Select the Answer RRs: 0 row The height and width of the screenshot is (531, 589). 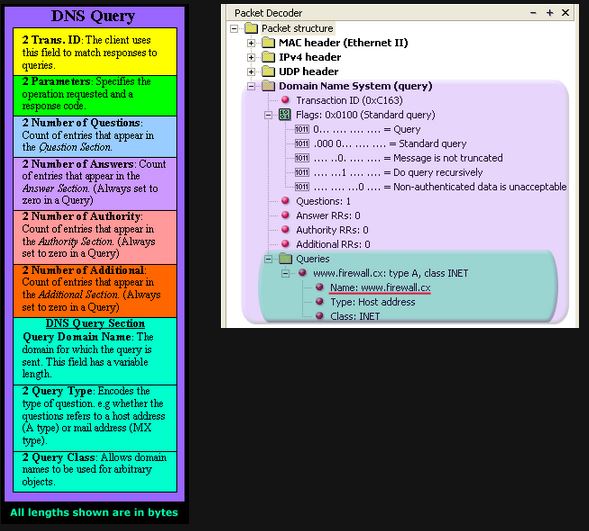point(328,216)
